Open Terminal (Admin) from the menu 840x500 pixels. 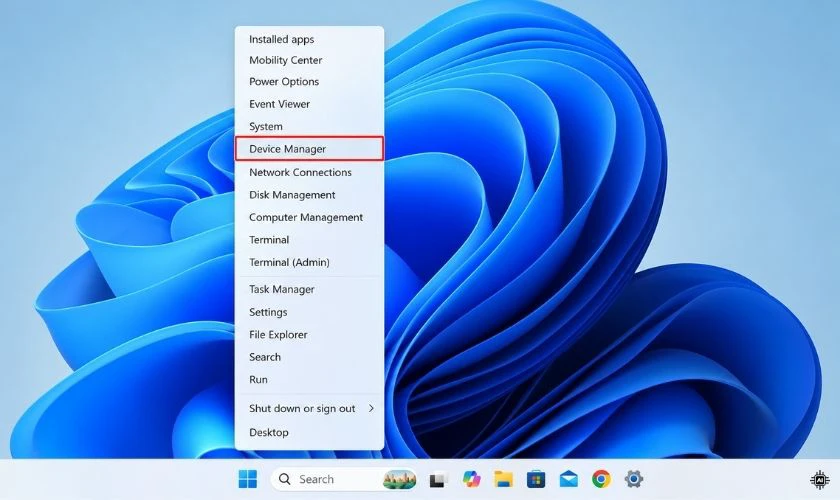tap(309, 262)
